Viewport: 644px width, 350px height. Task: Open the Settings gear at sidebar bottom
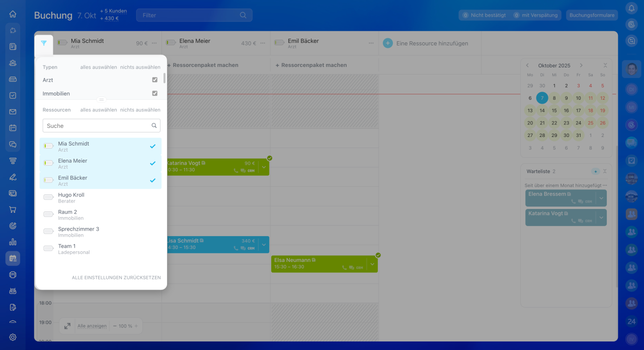13,337
